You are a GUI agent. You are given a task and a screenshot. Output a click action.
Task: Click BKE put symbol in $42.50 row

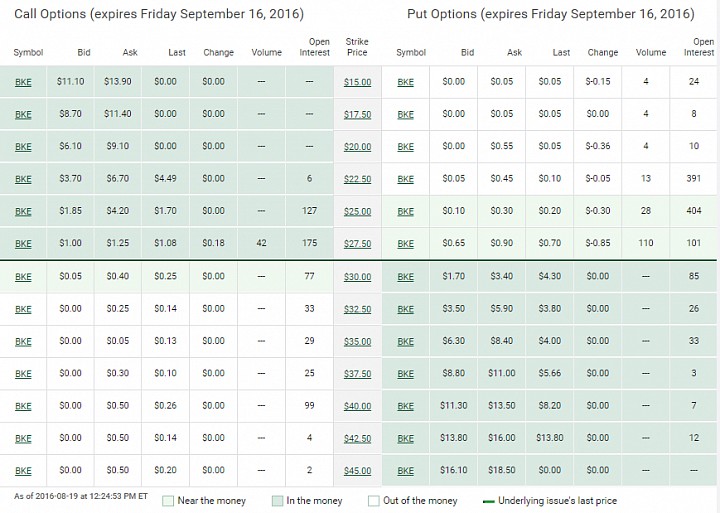pos(405,439)
